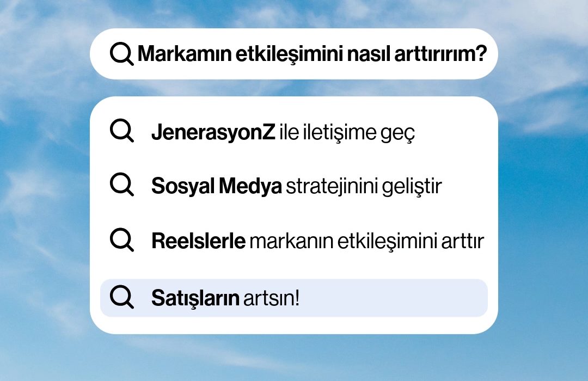The image size is (588, 381).
Task: Choose the highlighted 'Satışların artsın!' suggestion
Action: pyautogui.click(x=293, y=298)
